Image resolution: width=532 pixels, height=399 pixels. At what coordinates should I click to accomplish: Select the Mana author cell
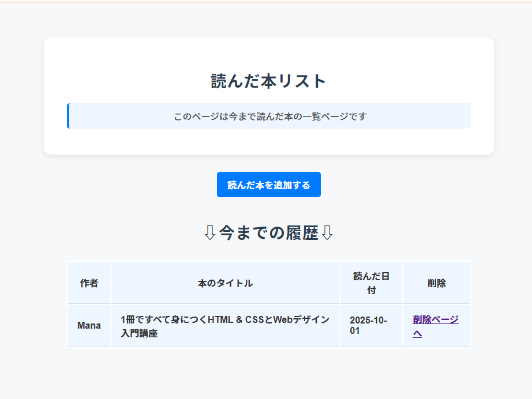point(89,326)
